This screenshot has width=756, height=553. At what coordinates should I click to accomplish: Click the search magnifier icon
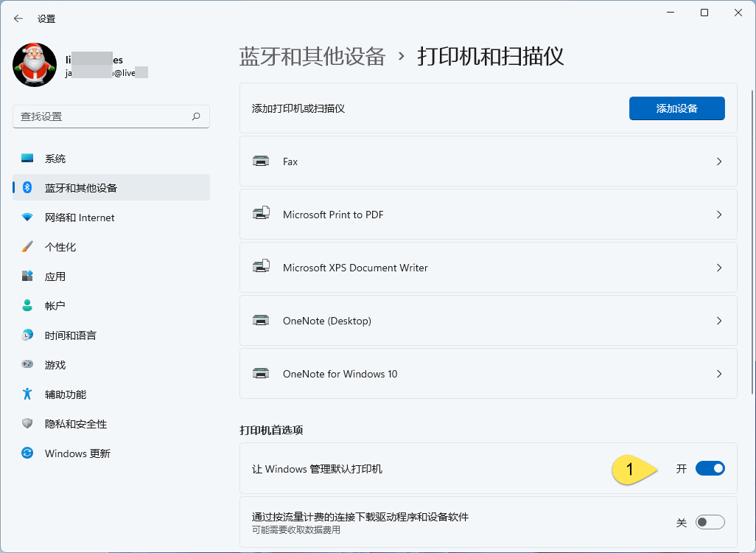click(x=196, y=116)
